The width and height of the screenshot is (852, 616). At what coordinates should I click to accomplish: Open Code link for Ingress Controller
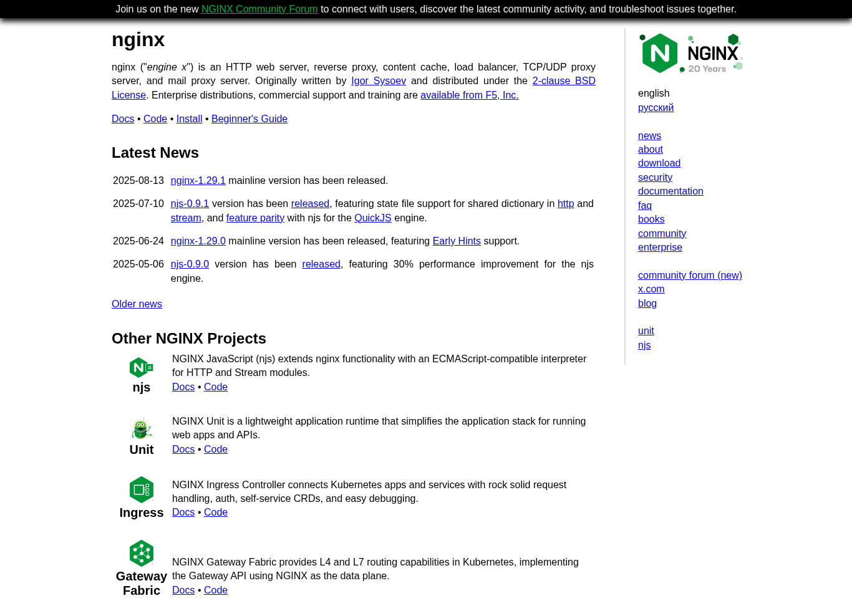point(216,513)
